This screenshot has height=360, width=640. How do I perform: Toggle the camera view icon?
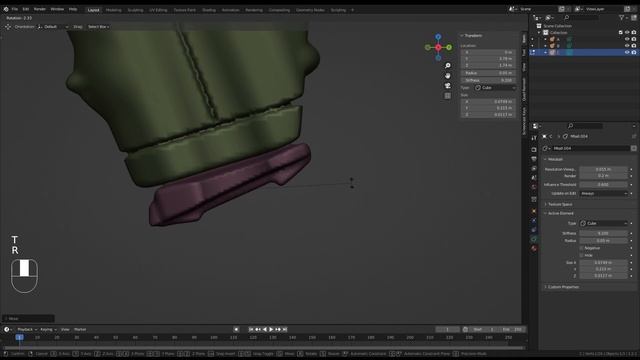448,86
